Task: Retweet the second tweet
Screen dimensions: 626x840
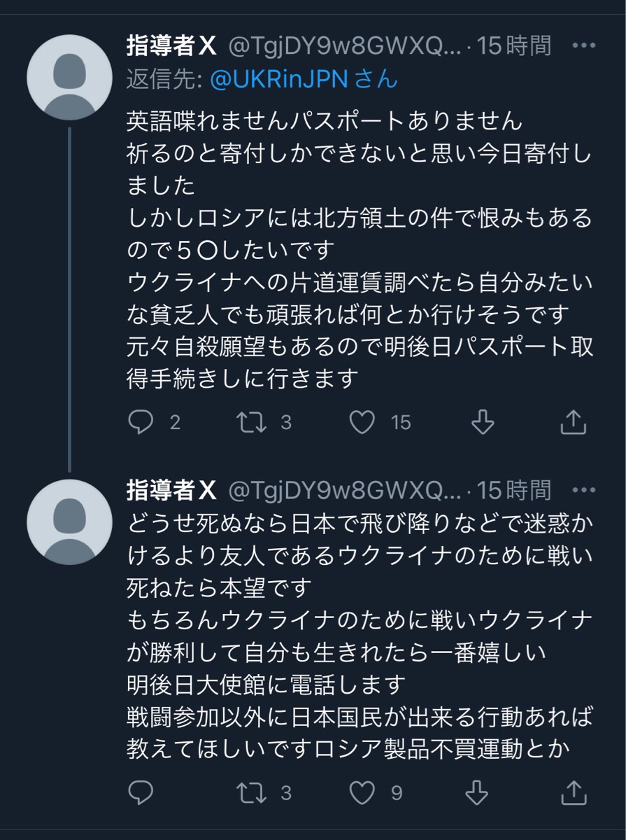Action: pos(252,792)
